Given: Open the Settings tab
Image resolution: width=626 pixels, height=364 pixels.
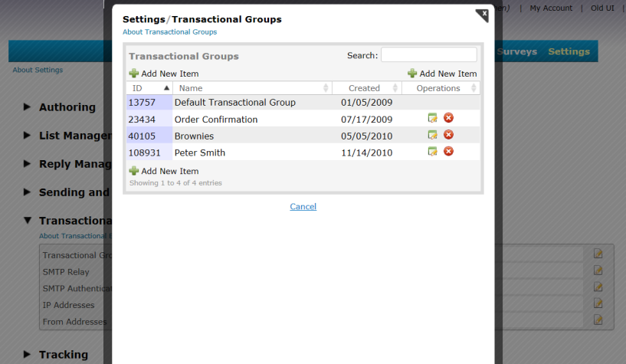Looking at the screenshot, I should (569, 51).
